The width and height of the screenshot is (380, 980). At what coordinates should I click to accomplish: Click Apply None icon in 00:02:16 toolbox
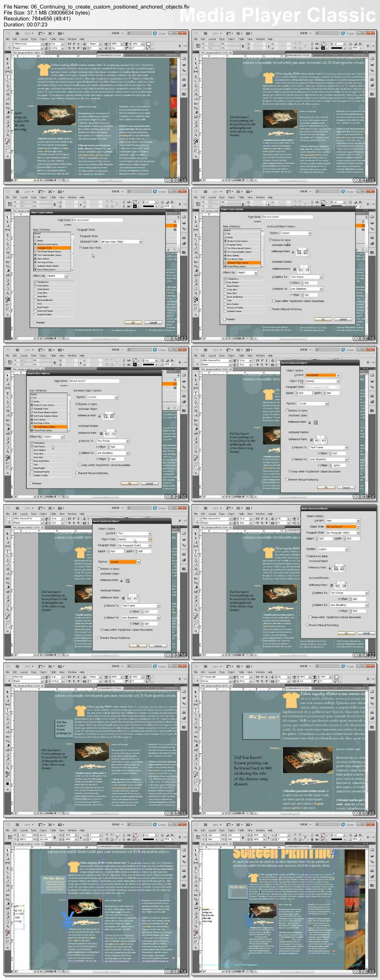pos(196,309)
